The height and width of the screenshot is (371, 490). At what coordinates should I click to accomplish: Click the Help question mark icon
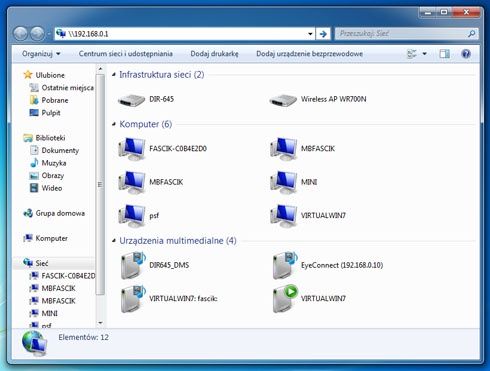tap(466, 54)
